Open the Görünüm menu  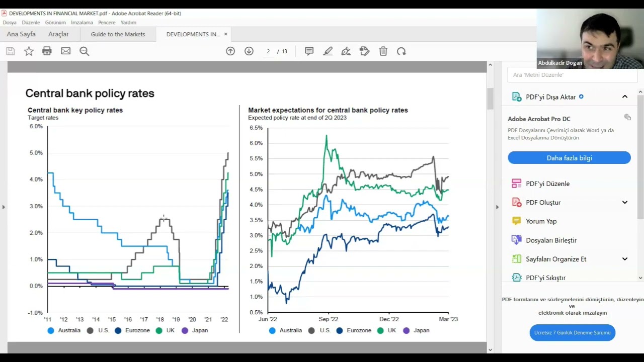coord(55,23)
